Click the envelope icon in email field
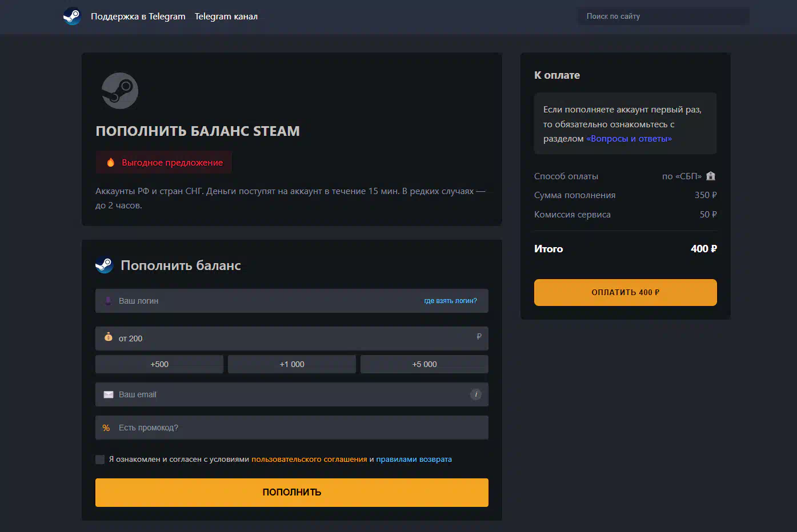The height and width of the screenshot is (532, 797). coord(108,394)
